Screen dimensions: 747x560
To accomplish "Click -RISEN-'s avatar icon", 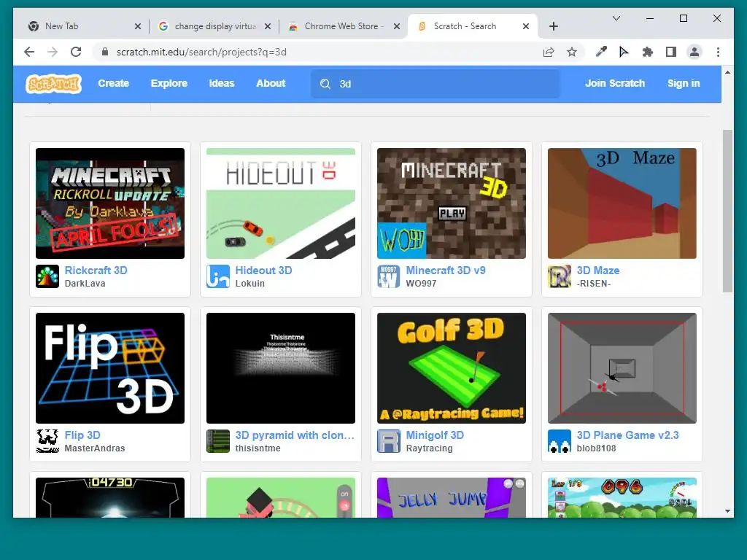I will (559, 276).
